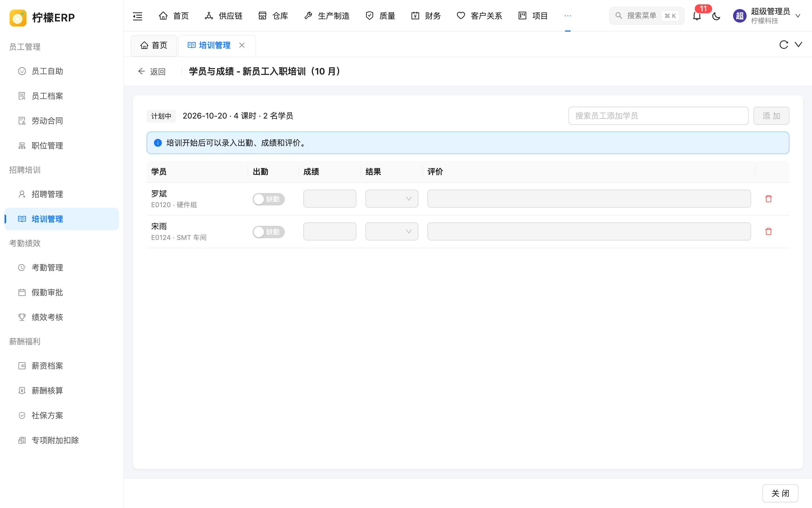
Task: Open 职位管理 in the sidebar
Action: click(x=62, y=146)
